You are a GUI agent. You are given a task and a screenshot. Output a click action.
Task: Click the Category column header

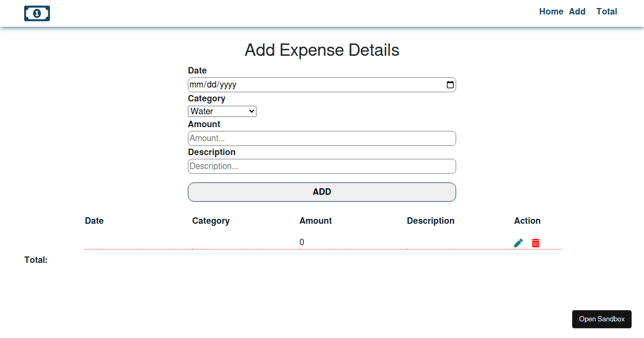(x=210, y=221)
